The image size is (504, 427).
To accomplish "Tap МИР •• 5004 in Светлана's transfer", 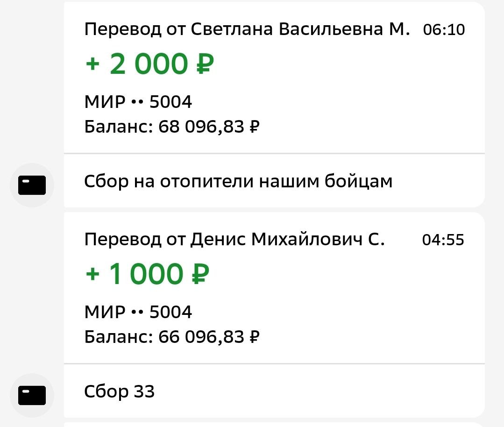I will tap(138, 102).
